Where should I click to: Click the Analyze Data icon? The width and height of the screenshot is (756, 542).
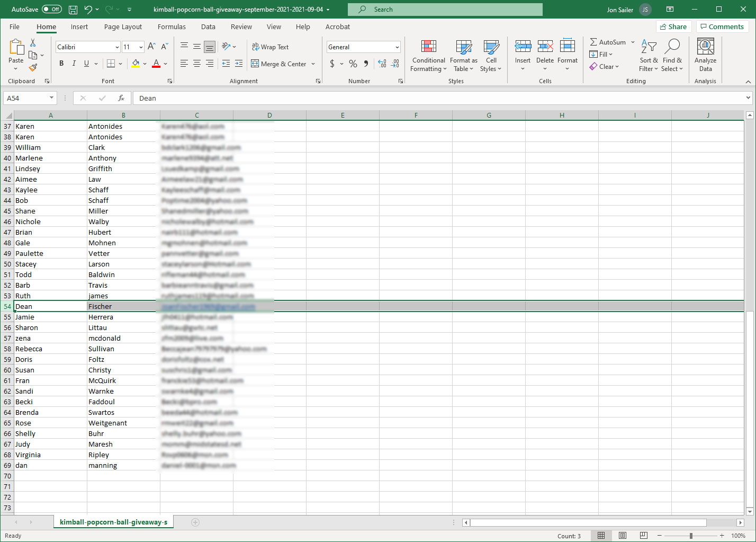click(705, 55)
